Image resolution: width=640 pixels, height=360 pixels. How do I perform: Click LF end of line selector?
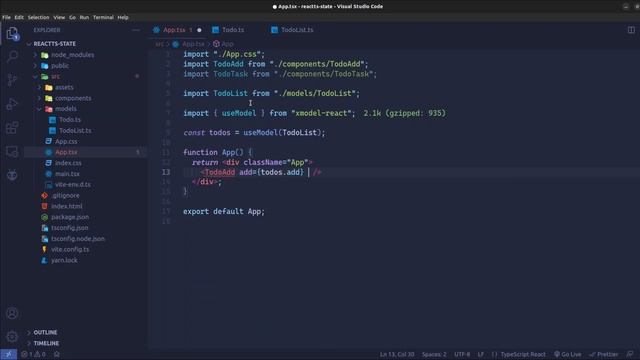(481, 354)
